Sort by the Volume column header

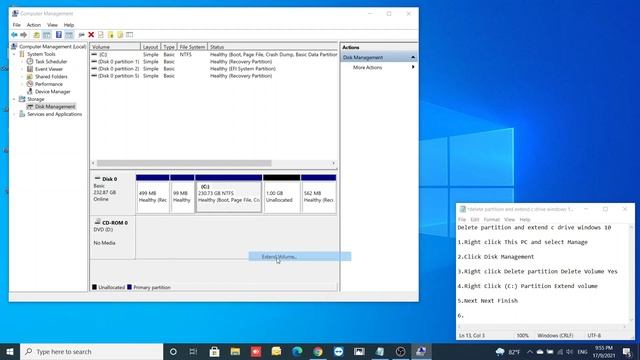115,47
